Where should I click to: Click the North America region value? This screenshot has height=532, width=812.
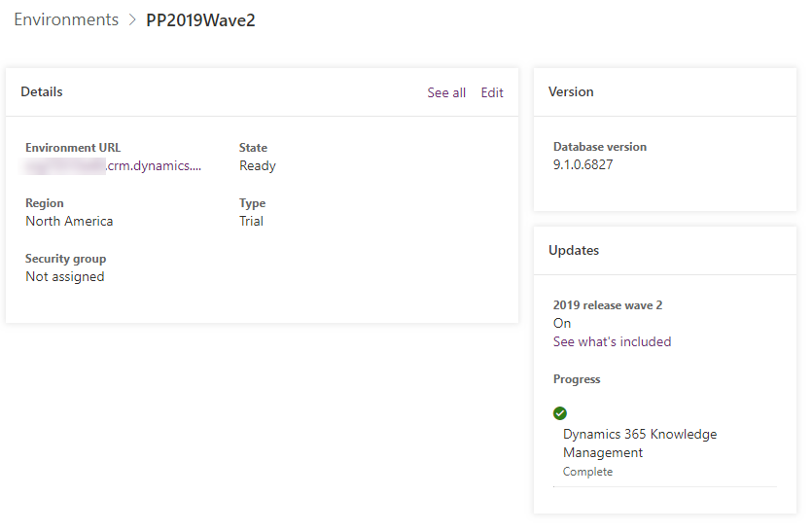tap(69, 221)
